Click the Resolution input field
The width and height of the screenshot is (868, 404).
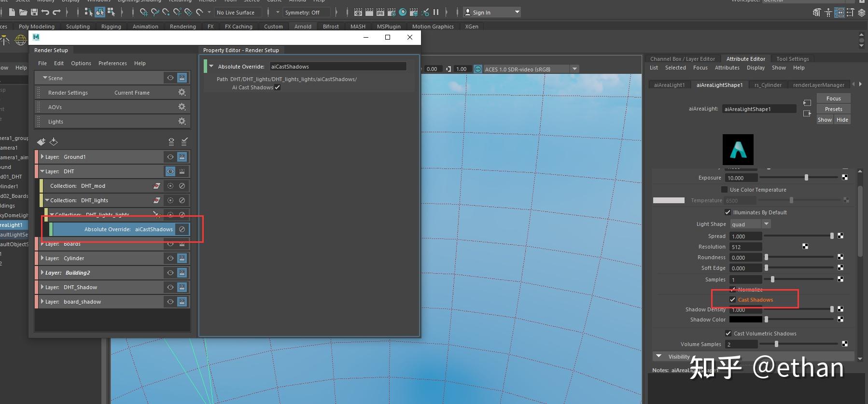pyautogui.click(x=746, y=247)
